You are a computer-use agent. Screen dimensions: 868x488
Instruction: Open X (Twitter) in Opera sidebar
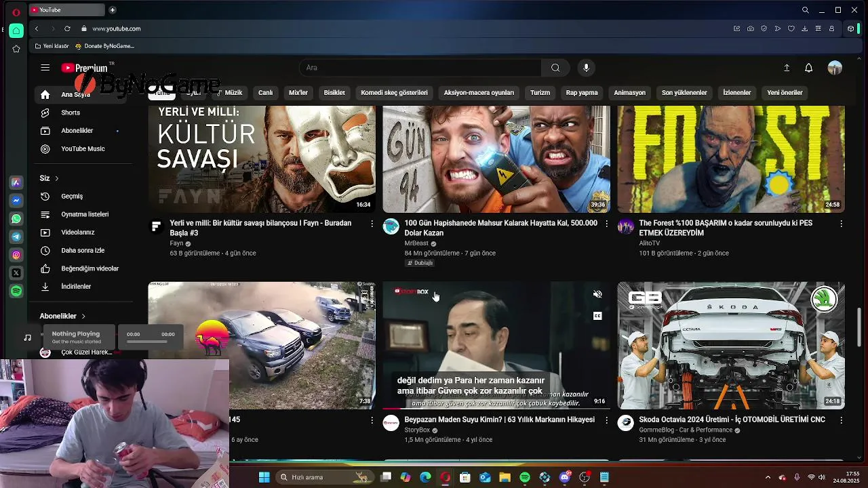16,273
